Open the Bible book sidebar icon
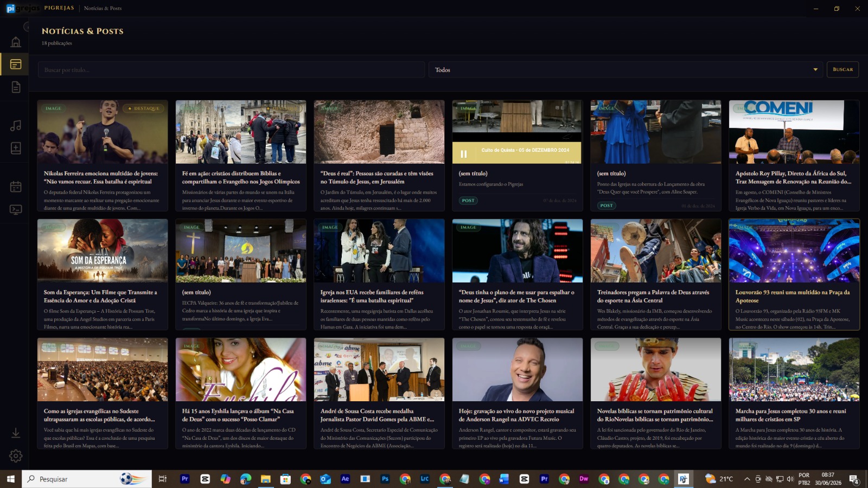Image resolution: width=868 pixels, height=488 pixels. coord(16,148)
